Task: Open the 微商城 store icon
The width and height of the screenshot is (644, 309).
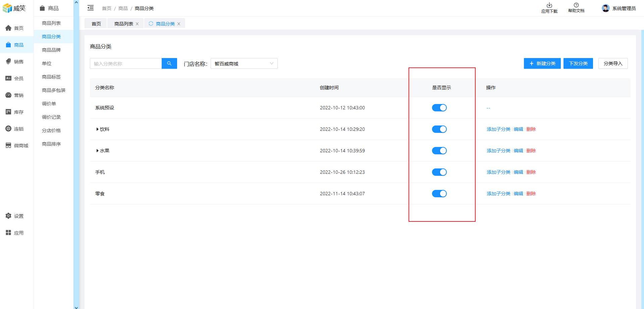Action: (x=8, y=146)
